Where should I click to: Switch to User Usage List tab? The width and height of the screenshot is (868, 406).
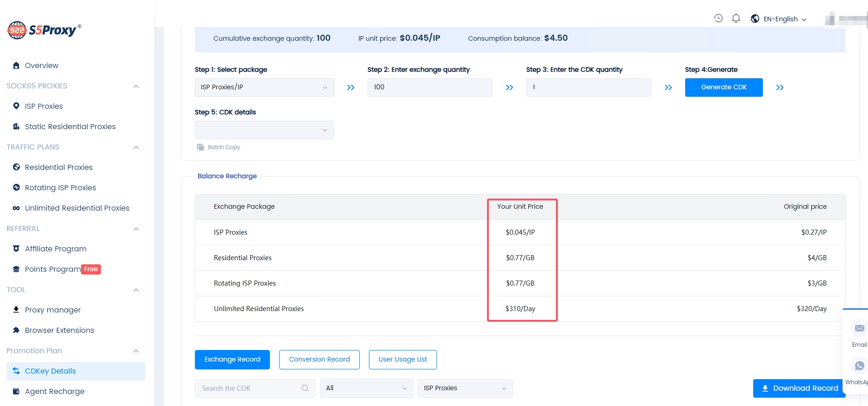coord(402,360)
